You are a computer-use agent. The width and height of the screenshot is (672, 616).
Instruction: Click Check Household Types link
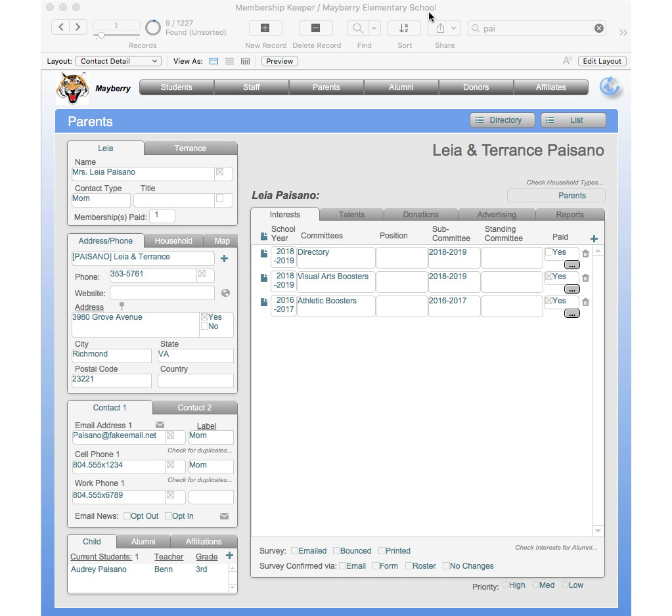[x=564, y=183]
